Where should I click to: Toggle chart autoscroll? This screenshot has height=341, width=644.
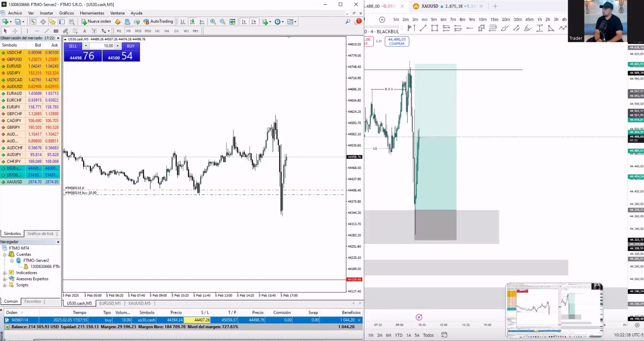pyautogui.click(x=244, y=21)
